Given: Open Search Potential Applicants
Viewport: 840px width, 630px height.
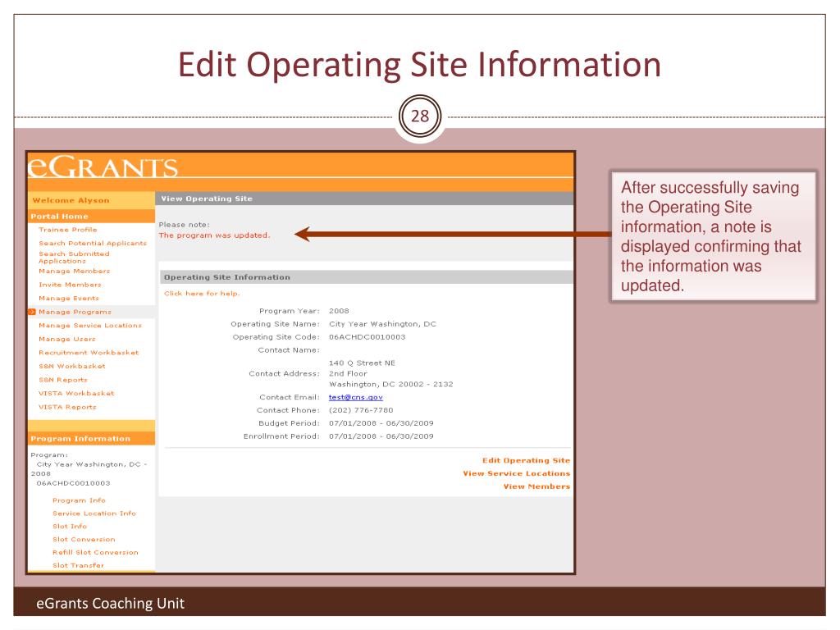Looking at the screenshot, I should (x=93, y=243).
